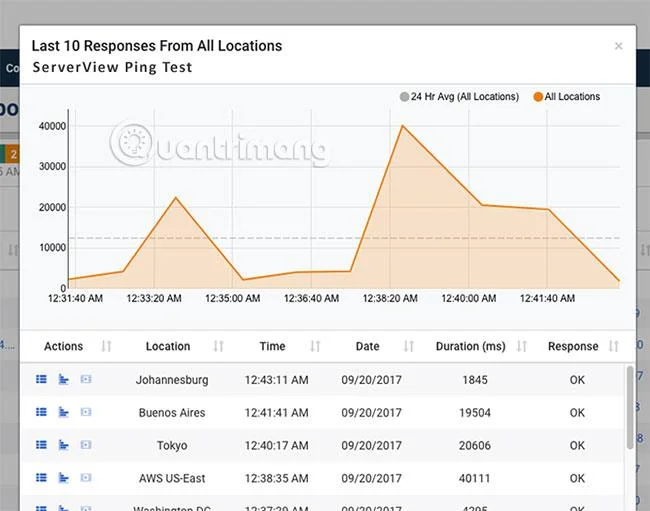Sort table by Actions column arrows

pyautogui.click(x=107, y=346)
